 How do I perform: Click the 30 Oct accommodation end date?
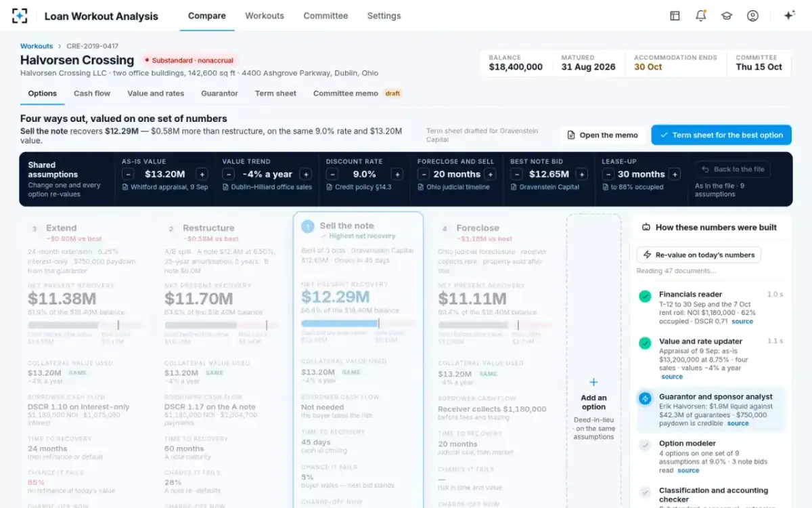pos(648,67)
